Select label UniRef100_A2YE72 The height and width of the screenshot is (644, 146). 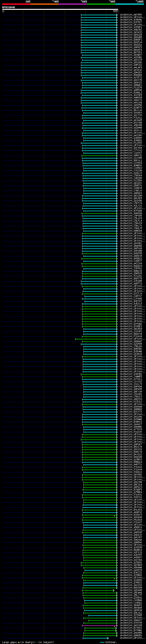click(x=131, y=77)
